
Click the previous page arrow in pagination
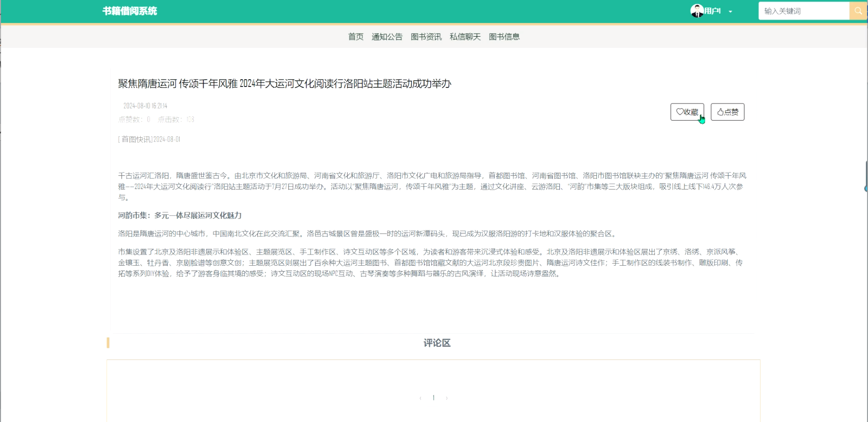(x=420, y=398)
